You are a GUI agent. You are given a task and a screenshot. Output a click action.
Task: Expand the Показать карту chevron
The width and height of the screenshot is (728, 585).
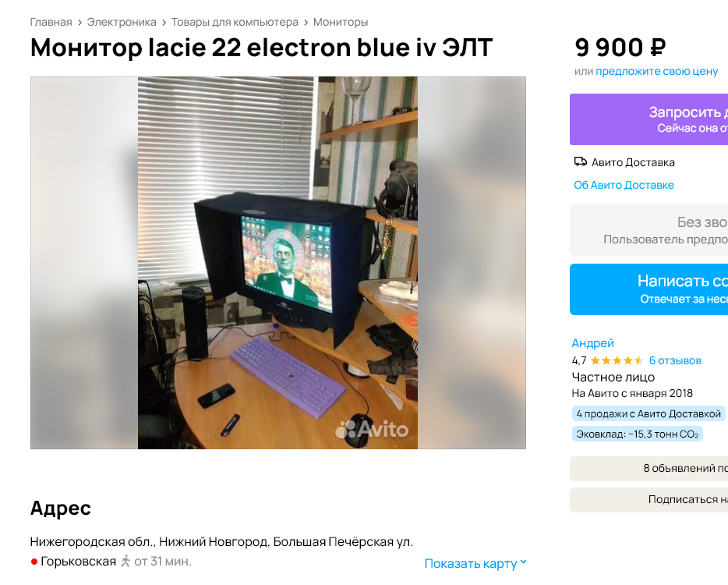point(523,562)
